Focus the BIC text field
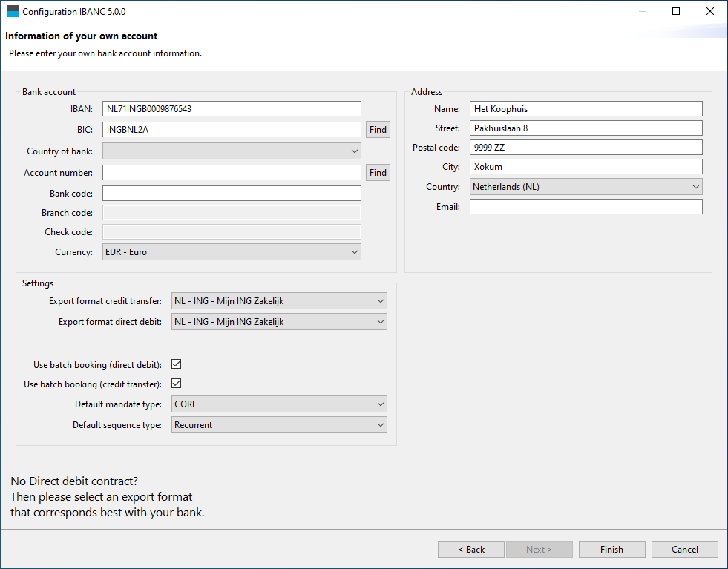The height and width of the screenshot is (569, 728). coord(232,130)
